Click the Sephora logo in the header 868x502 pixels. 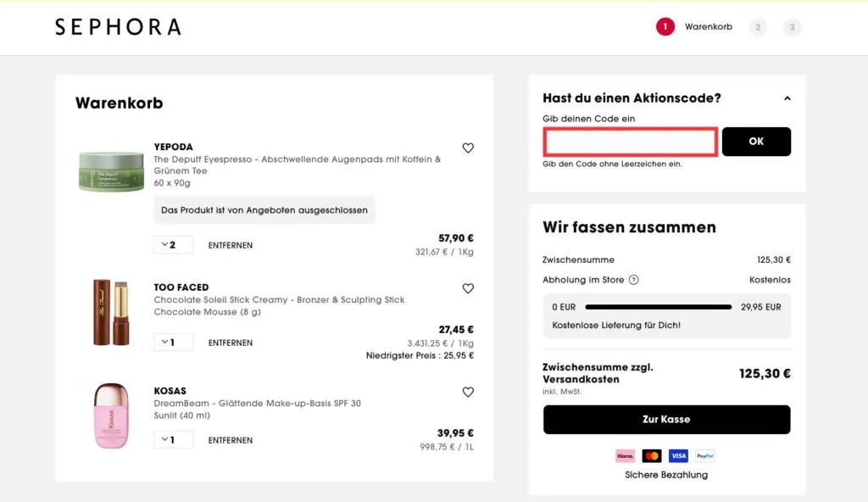118,26
